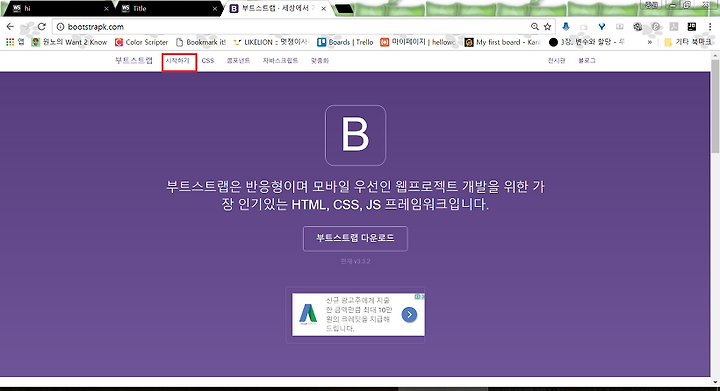Open the 컴포넌트 nav menu item
The image size is (720, 391).
238,61
